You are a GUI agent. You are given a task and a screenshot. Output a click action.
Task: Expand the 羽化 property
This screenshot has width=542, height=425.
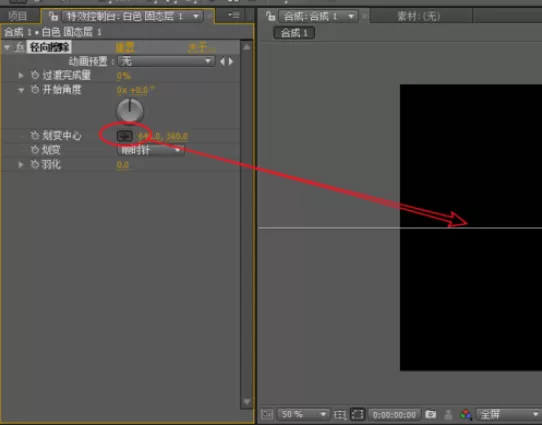pyautogui.click(x=21, y=165)
